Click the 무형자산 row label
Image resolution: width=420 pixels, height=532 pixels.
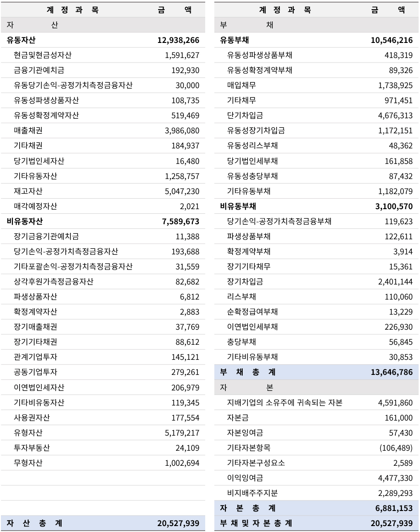28,463
